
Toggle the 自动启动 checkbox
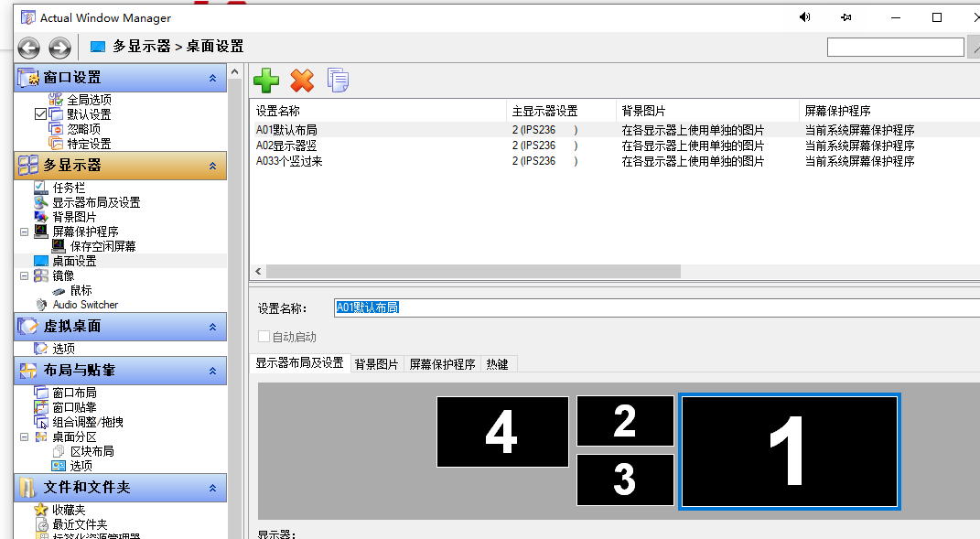coord(264,337)
